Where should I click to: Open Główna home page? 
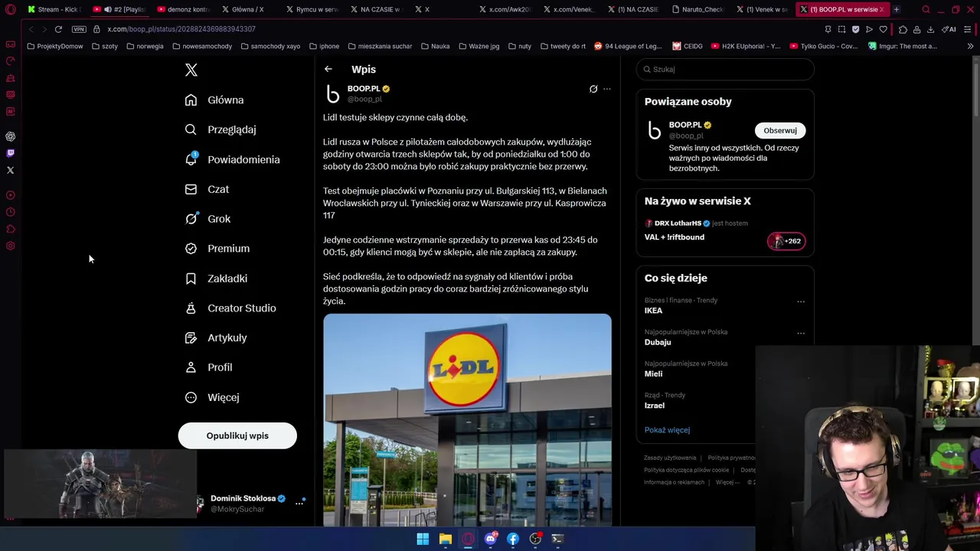(x=214, y=100)
